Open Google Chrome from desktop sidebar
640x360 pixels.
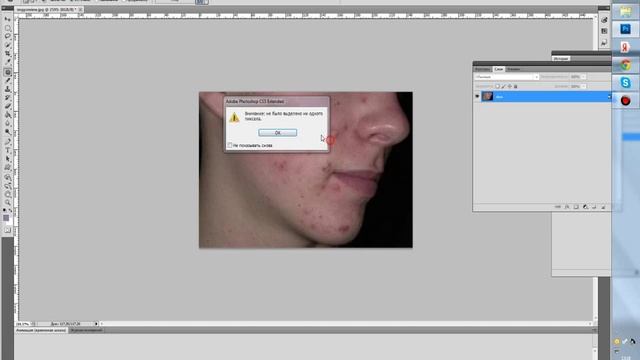point(625,64)
